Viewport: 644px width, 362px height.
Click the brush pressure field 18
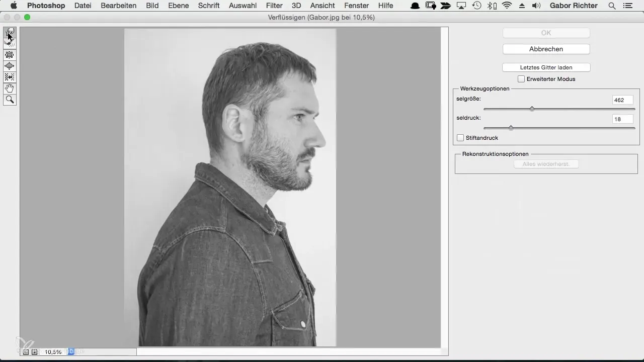(x=622, y=119)
